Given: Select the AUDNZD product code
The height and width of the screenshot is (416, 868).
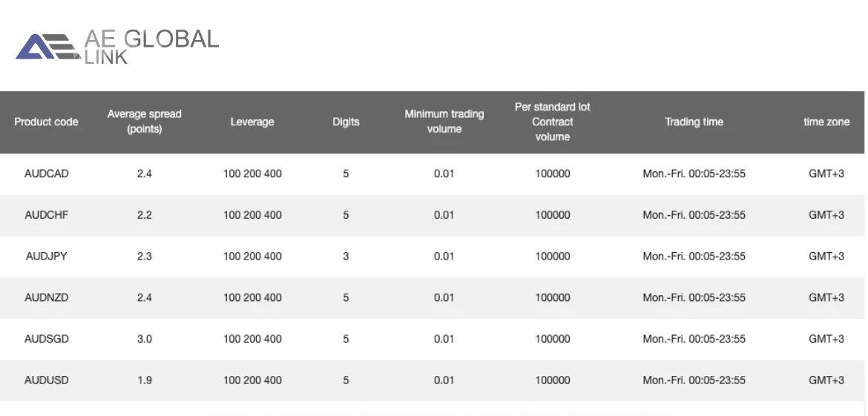Looking at the screenshot, I should (x=46, y=297).
